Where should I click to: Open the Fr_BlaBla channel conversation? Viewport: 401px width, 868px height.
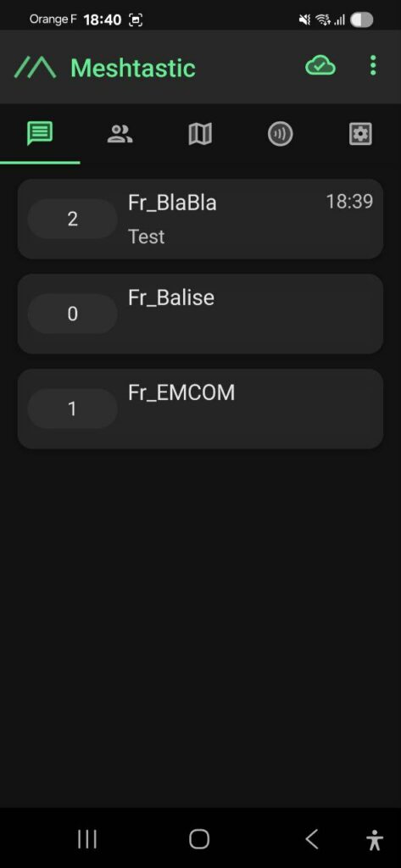[x=200, y=219]
